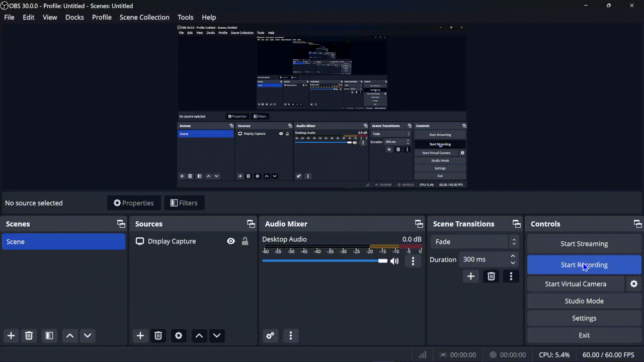Open Advanced Audio Properties gears icon
The width and height of the screenshot is (644, 362).
click(x=270, y=335)
